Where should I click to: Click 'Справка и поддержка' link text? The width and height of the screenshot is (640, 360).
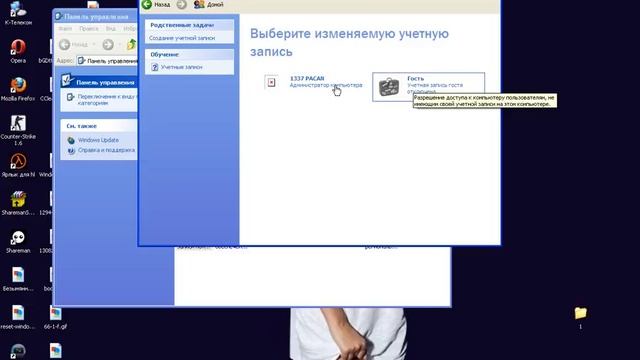point(106,150)
